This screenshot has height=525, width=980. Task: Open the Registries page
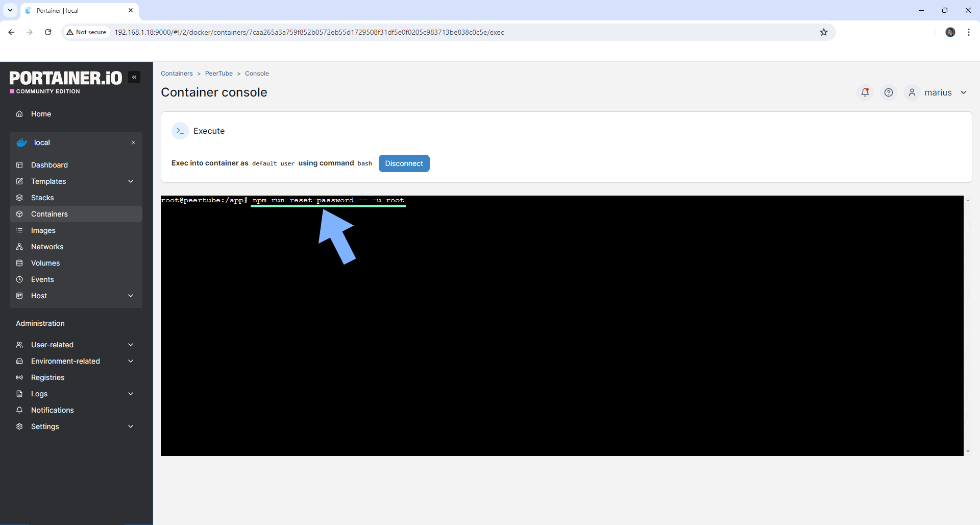[x=47, y=377]
